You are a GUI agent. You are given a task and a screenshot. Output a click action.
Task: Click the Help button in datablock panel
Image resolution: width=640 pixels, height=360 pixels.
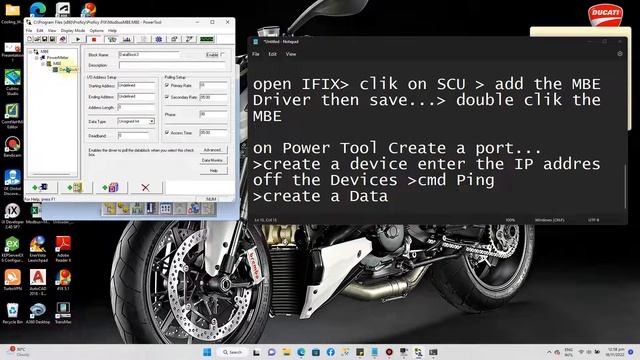click(x=213, y=171)
